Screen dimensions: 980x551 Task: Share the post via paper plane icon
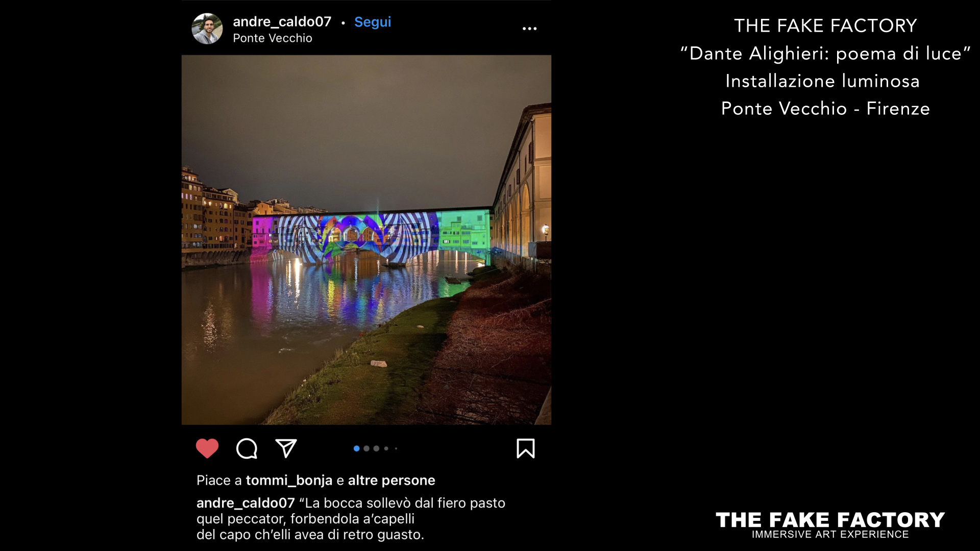tap(286, 448)
